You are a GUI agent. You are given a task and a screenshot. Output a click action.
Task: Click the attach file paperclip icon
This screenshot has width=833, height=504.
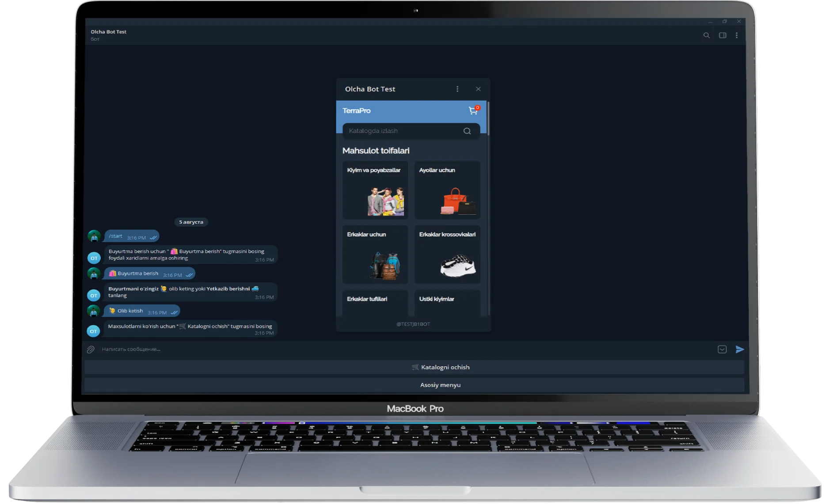91,349
